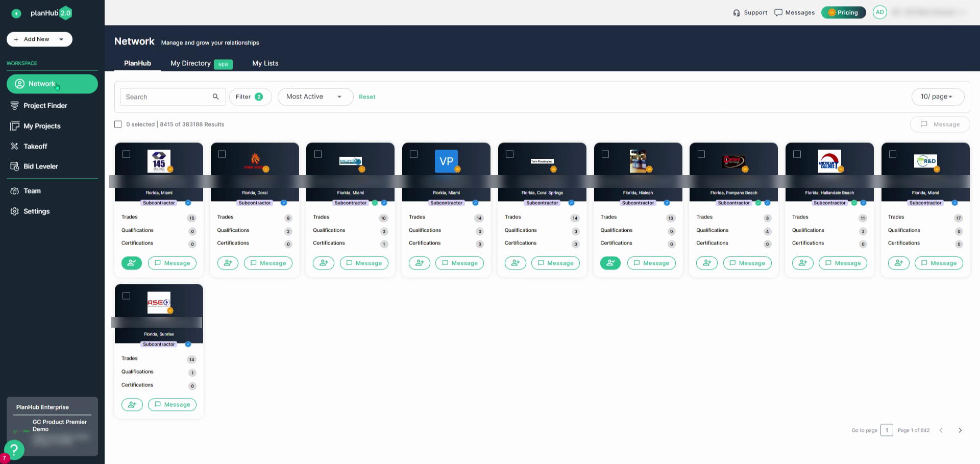Click the verified badge on the Sunrise card
Screen dimensions: 980x464
[188, 345]
